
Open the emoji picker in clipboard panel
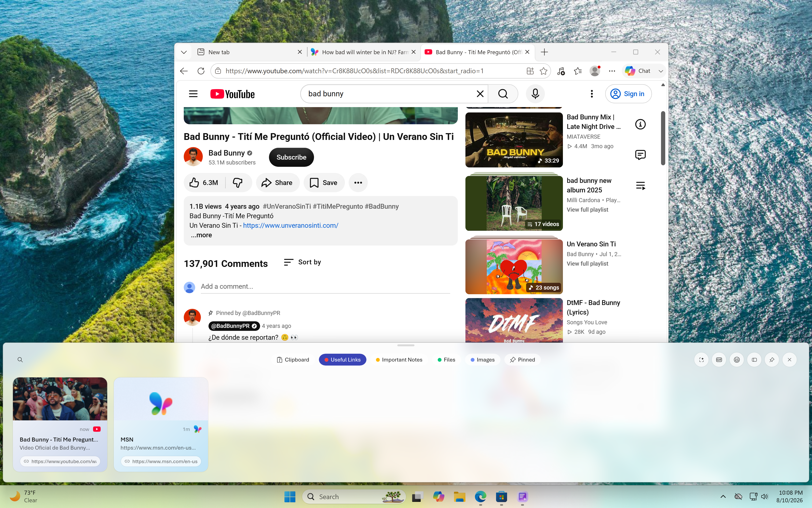[x=737, y=360]
